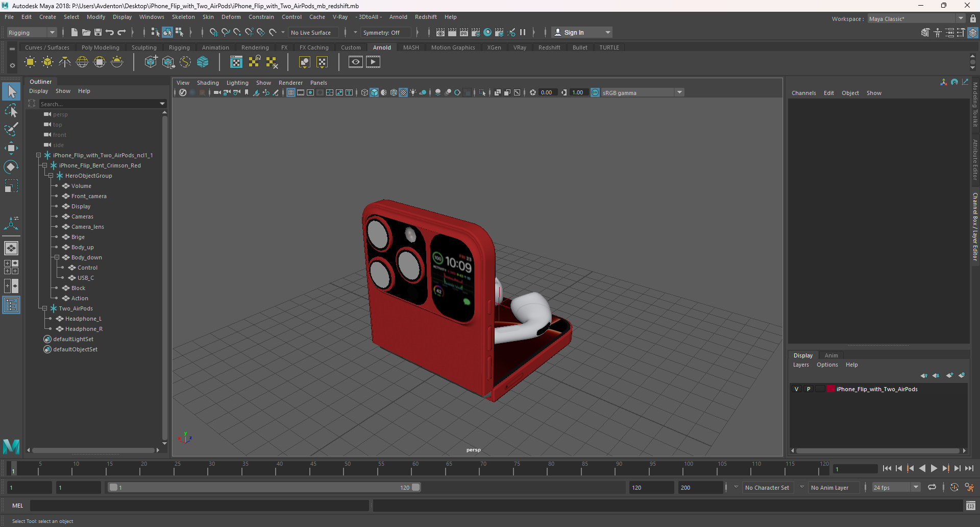Open the Redshift menu in menu bar
Screen dimensions: 980x527
coord(426,17)
